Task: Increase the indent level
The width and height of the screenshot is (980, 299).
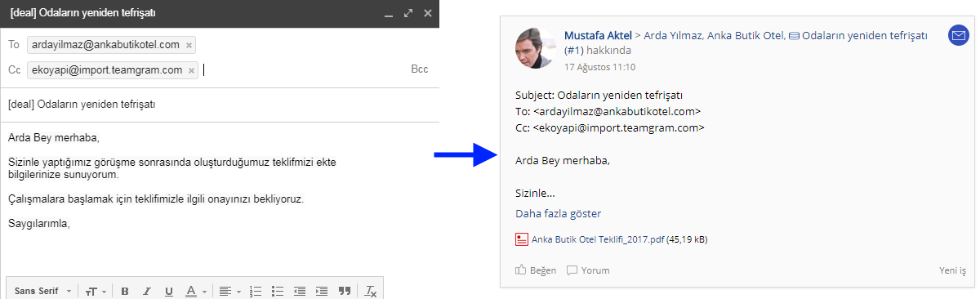Action: click(x=322, y=291)
